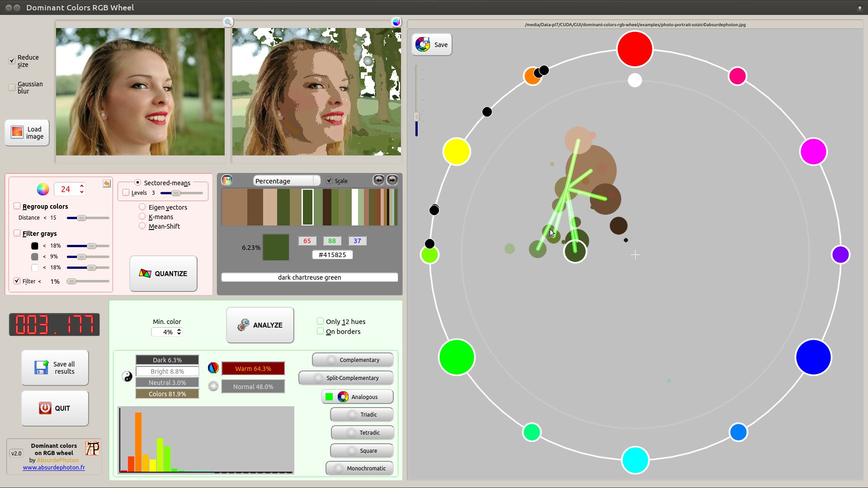Screen dimensions: 868x488
Task: Enable the Regroup colors checkbox
Action: 17,206
